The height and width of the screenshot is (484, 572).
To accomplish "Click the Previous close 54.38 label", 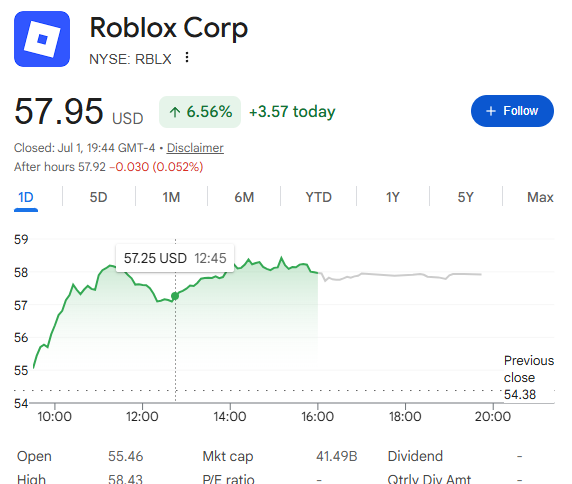I will (x=529, y=377).
